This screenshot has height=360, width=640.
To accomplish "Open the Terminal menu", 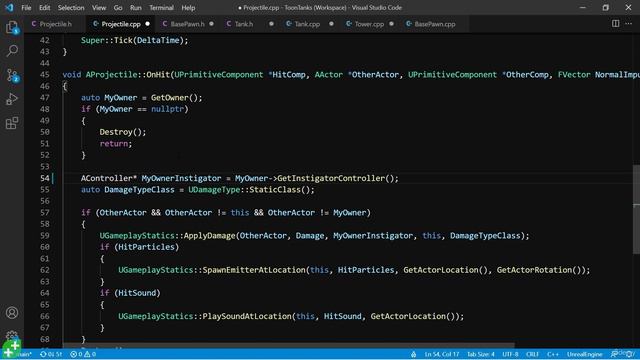I will [x=161, y=7].
